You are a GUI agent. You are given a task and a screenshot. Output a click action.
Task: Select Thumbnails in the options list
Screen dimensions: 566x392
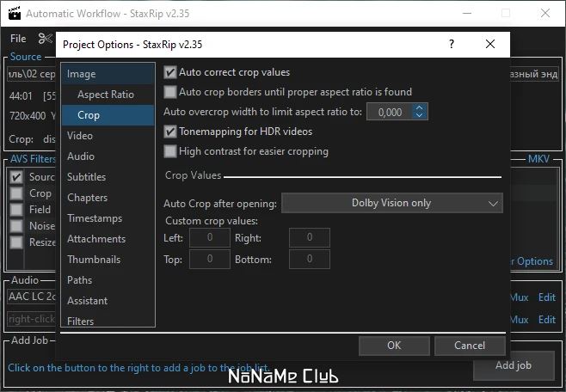click(94, 260)
